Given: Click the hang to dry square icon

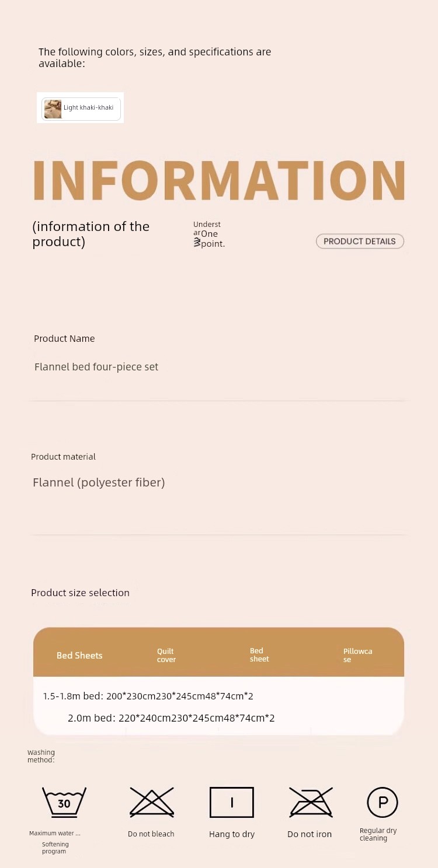Looking at the screenshot, I should tap(232, 802).
